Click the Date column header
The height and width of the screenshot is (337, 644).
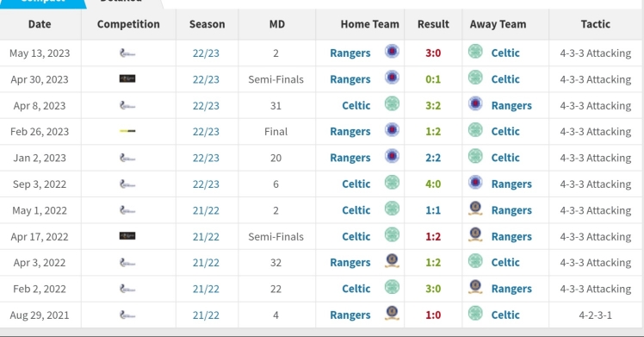click(40, 24)
